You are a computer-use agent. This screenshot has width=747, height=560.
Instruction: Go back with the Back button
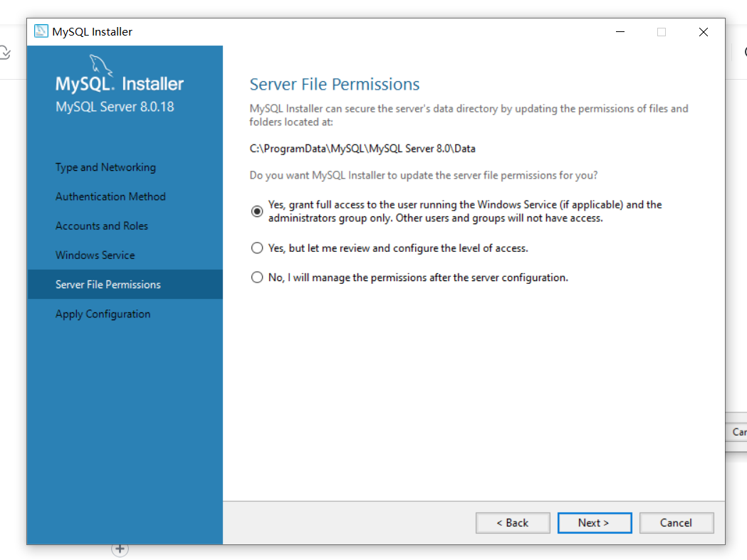513,523
